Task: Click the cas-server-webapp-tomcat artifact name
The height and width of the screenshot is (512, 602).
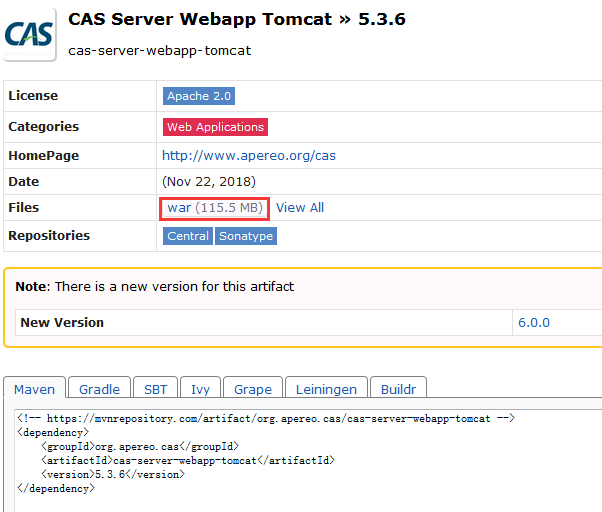Action: pyautogui.click(x=159, y=50)
